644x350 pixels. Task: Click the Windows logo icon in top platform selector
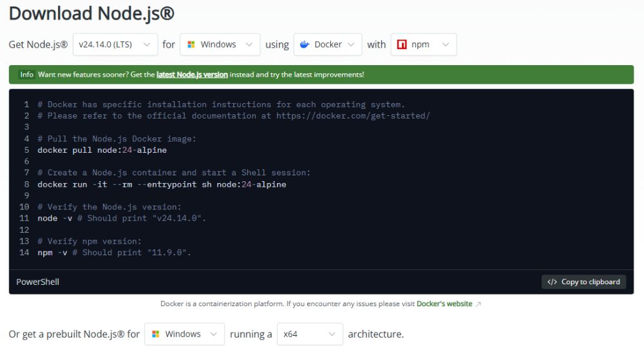[191, 44]
